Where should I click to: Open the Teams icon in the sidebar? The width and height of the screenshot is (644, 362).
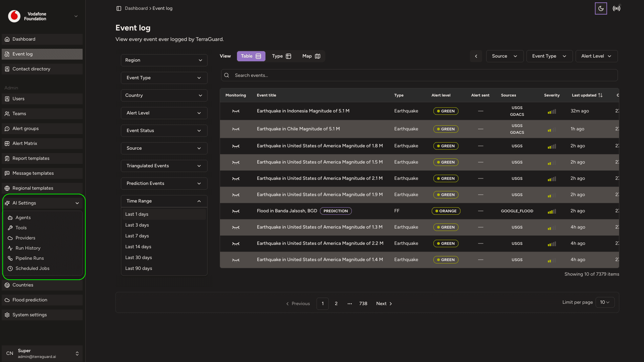click(7, 114)
